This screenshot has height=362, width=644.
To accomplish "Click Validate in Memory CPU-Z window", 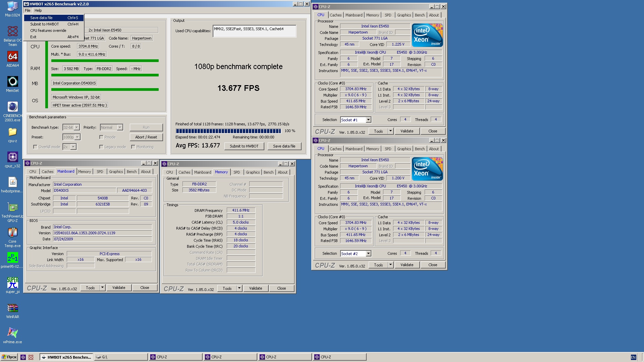I will [255, 288].
